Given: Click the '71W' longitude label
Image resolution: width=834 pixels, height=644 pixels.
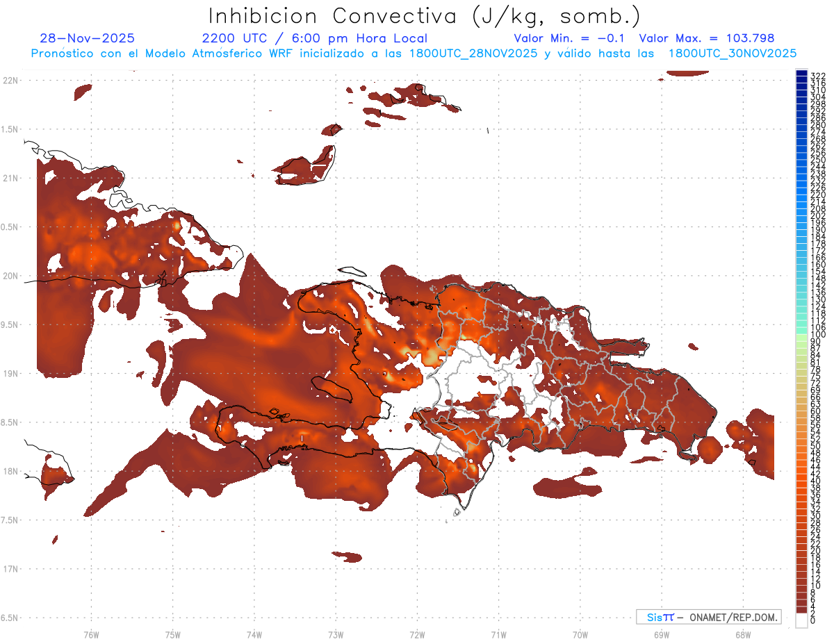Looking at the screenshot, I should click(x=498, y=634).
